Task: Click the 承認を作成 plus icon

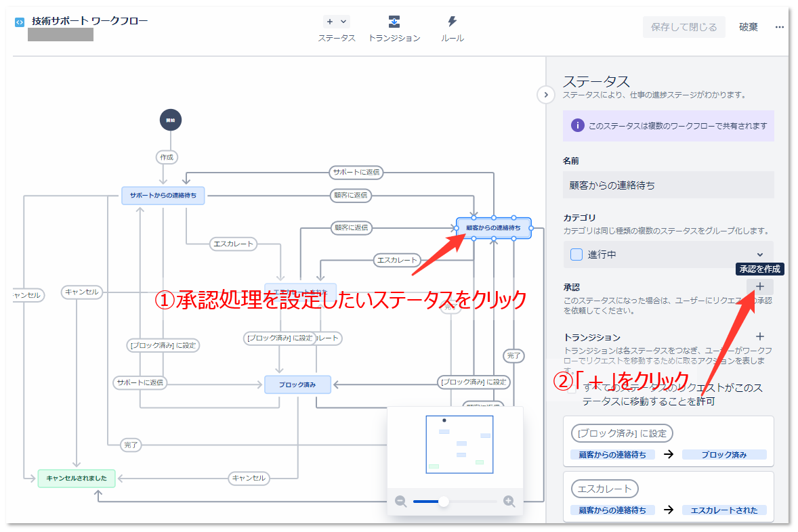Action: coord(760,287)
